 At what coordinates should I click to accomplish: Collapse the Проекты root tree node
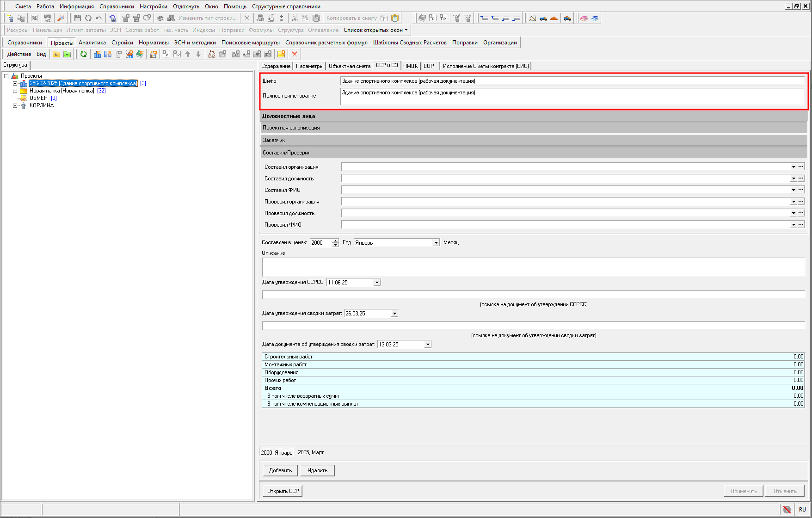click(x=6, y=76)
